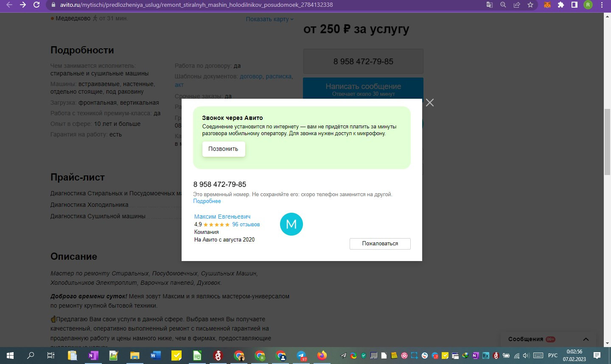The height and width of the screenshot is (364, 611).
Task: Open the MetaMask fox extension
Action: point(547,5)
